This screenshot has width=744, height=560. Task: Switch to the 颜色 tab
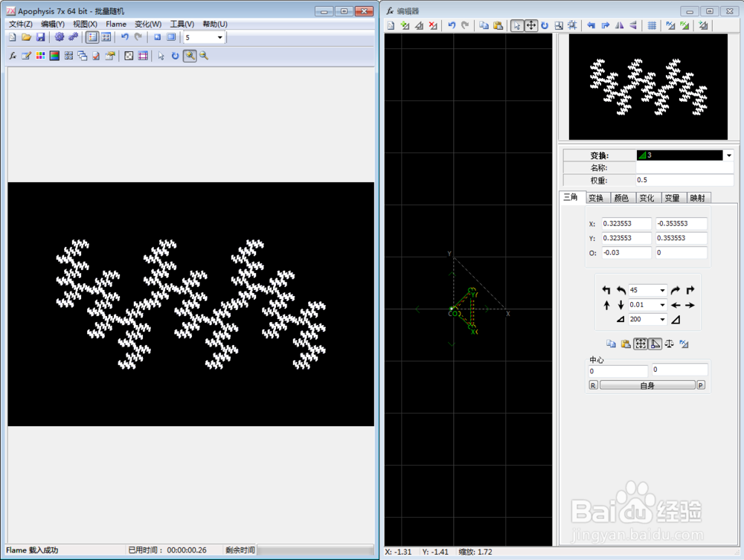pos(621,198)
